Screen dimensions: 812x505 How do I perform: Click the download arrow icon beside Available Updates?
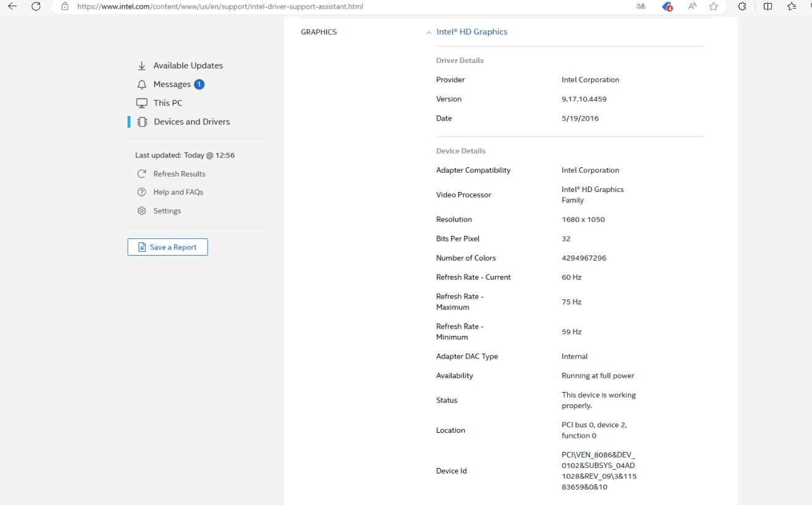point(142,65)
